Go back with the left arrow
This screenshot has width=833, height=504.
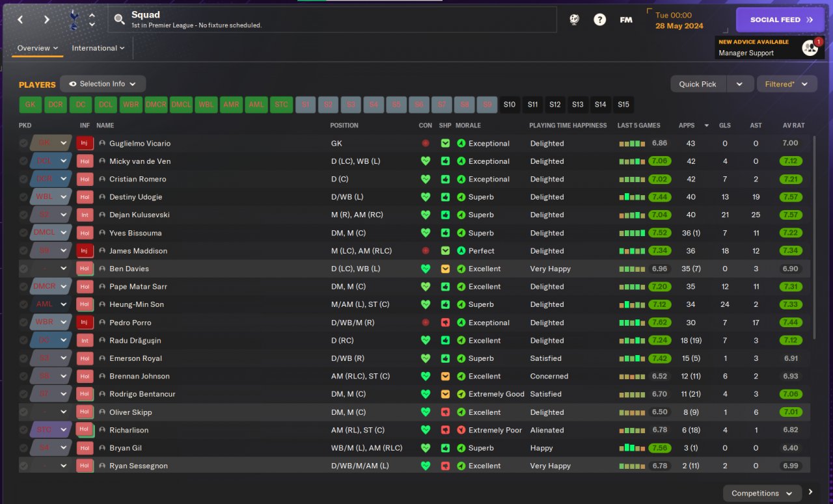20,20
